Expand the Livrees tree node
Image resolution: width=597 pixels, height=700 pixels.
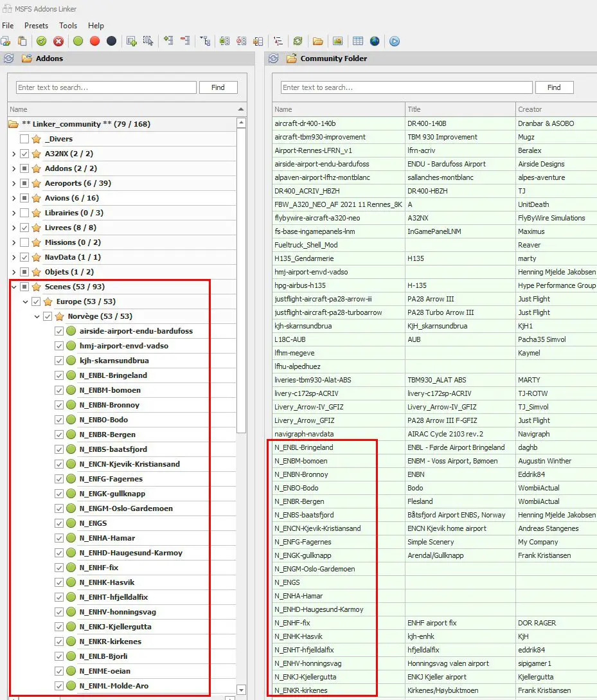coord(14,228)
